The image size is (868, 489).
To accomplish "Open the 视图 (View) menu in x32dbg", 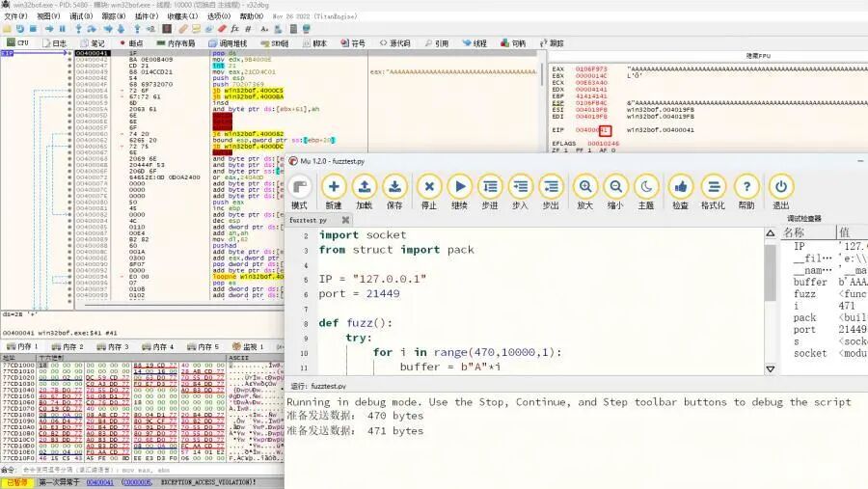I will click(48, 16).
